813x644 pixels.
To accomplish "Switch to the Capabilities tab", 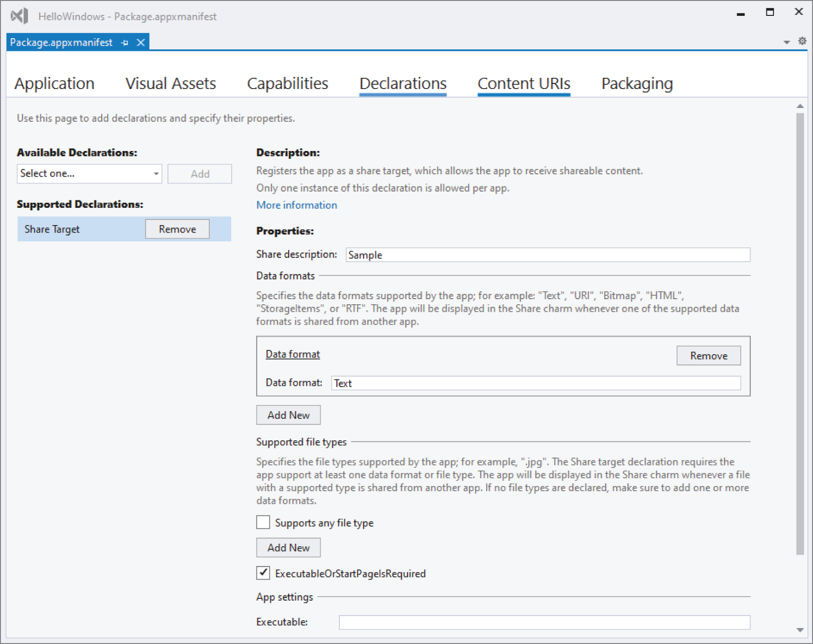I will [x=288, y=83].
